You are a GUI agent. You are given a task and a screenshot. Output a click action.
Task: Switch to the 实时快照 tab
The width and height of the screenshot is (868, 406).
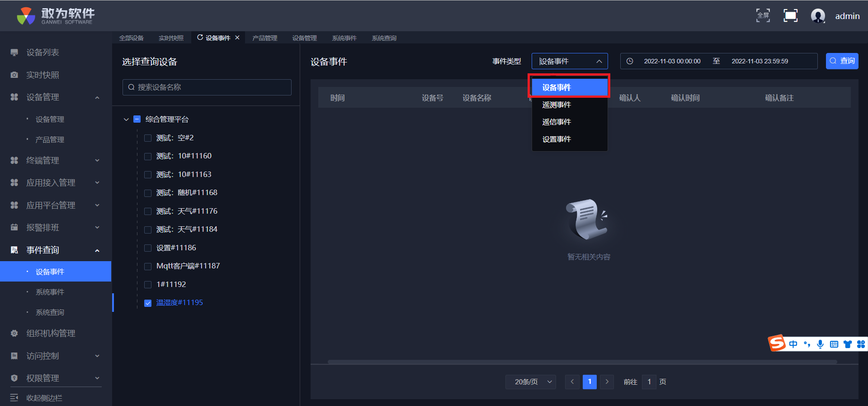tap(171, 38)
